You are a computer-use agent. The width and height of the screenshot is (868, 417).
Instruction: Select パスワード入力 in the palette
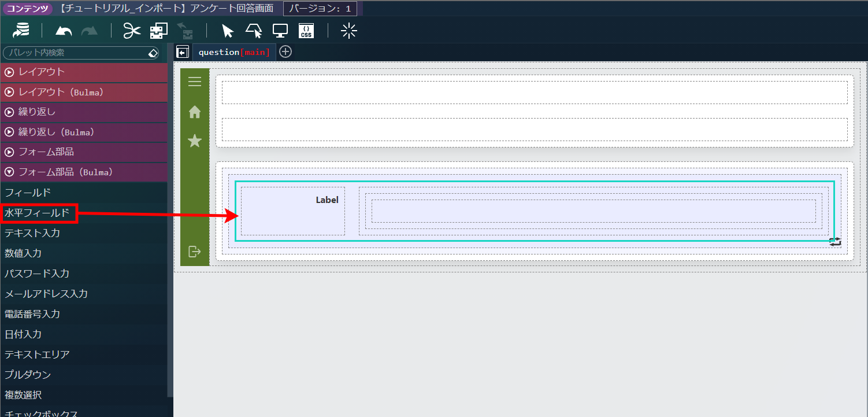84,274
